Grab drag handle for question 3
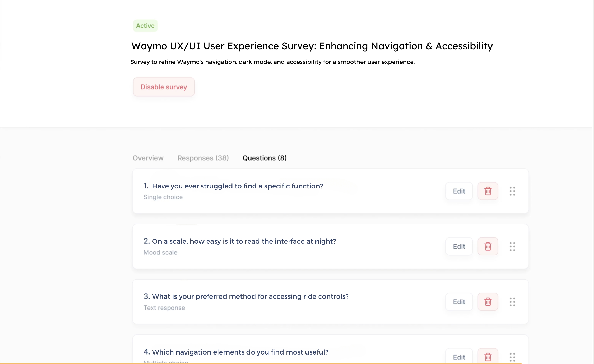 click(x=512, y=302)
